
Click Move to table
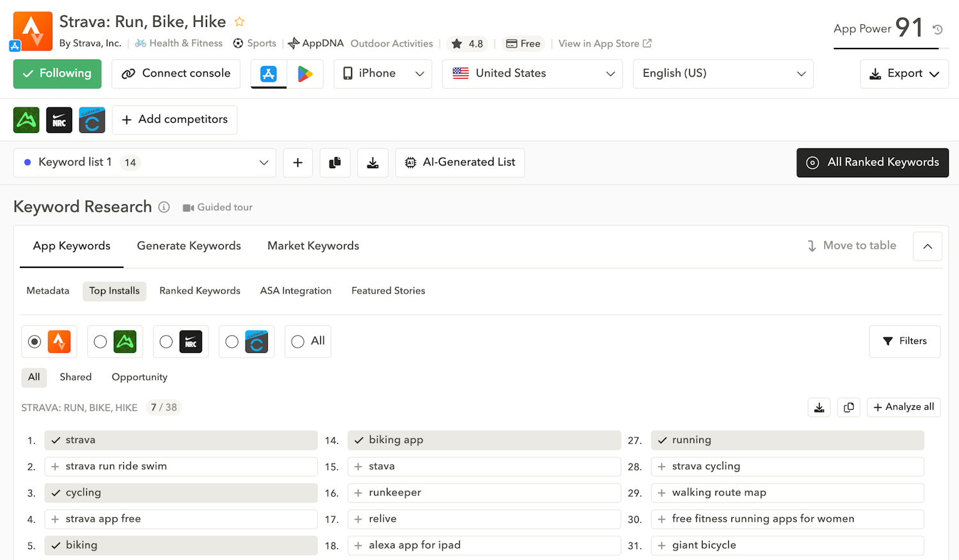click(852, 246)
